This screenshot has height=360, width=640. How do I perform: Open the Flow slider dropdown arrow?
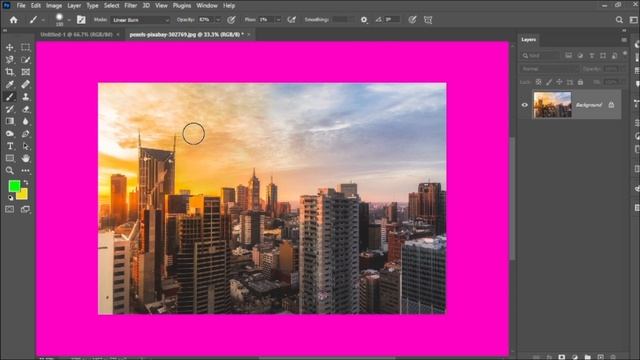278,20
